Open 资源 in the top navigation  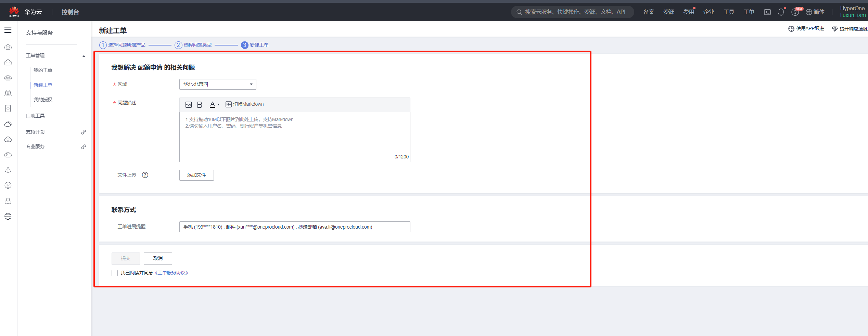click(x=669, y=12)
